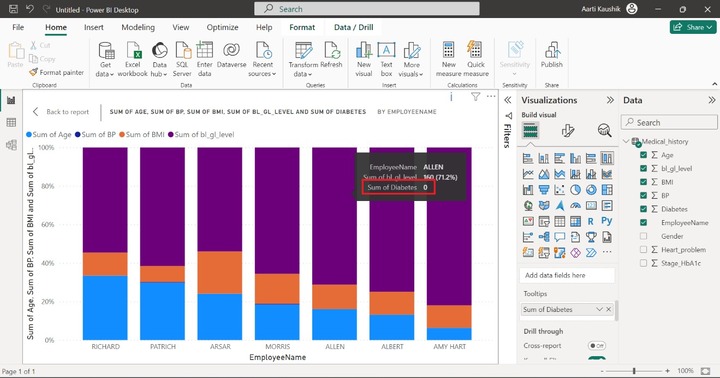Create a New measure
Viewport: 720px width, 378px height.
click(x=449, y=59)
